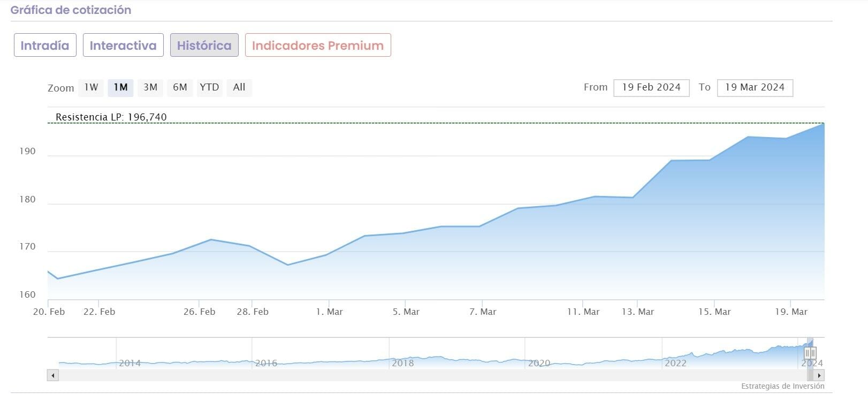Click the Resistencia LP line label
This screenshot has height=408, width=868.
pyautogui.click(x=111, y=117)
